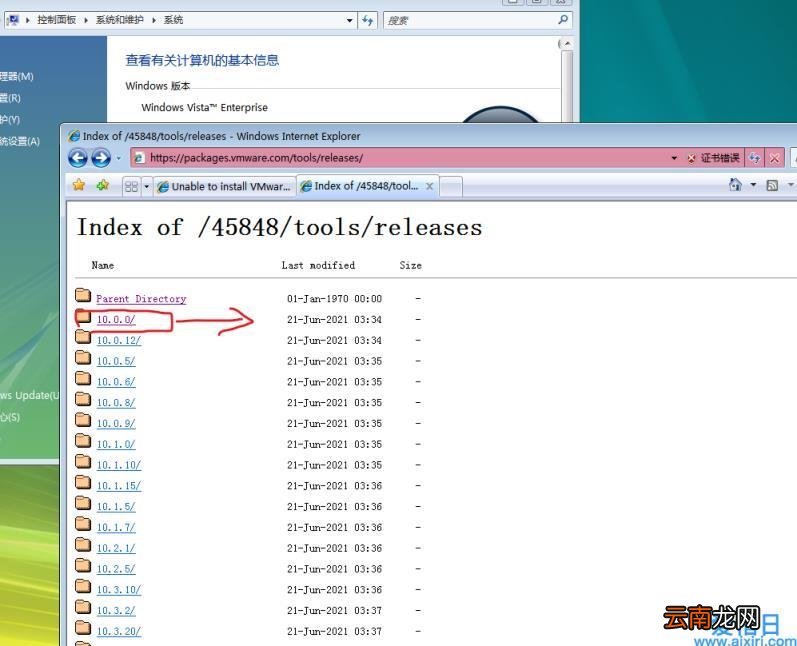
Task: Open the 10.0.0/ folder link
Action: (116, 320)
